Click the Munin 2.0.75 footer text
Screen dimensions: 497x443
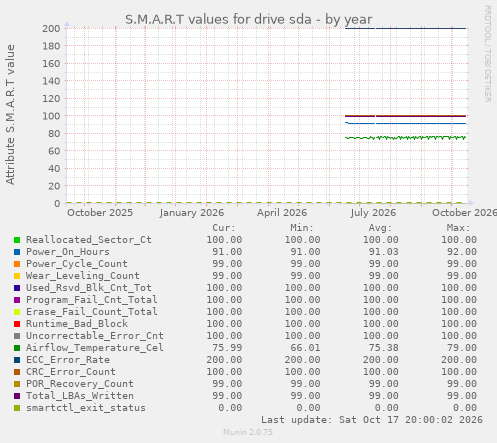248,432
